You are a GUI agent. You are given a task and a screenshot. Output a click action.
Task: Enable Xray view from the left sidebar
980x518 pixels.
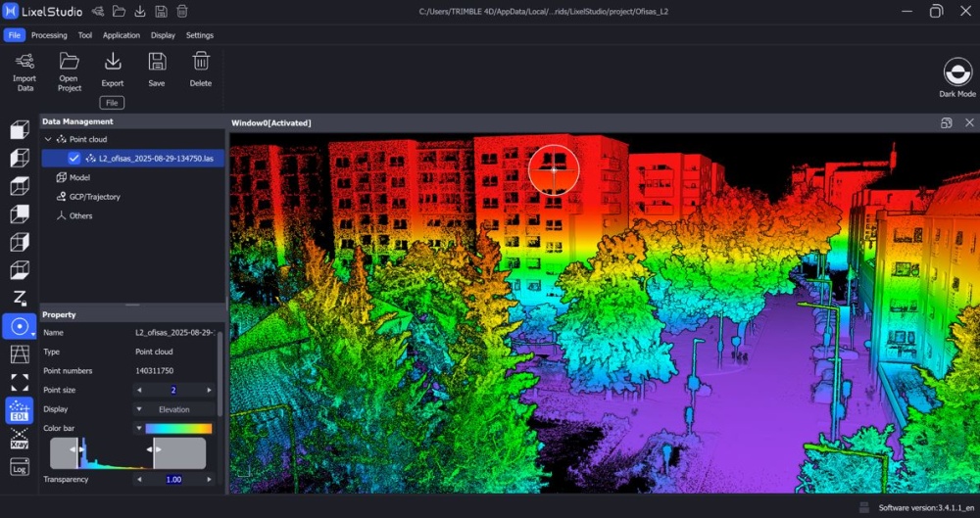click(20, 439)
